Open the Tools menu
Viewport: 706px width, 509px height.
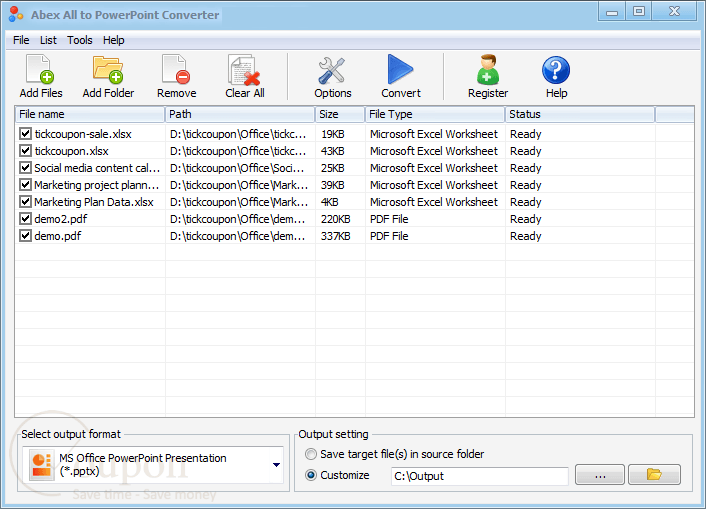tap(80, 40)
